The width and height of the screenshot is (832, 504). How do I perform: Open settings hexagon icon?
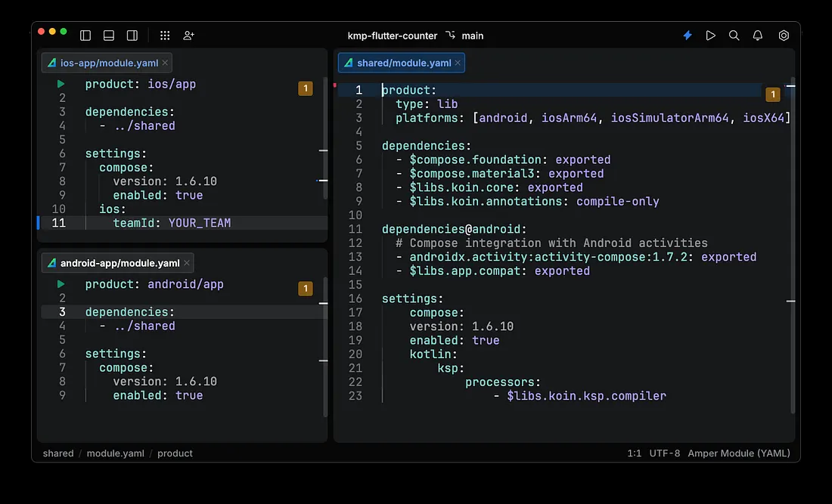click(784, 36)
